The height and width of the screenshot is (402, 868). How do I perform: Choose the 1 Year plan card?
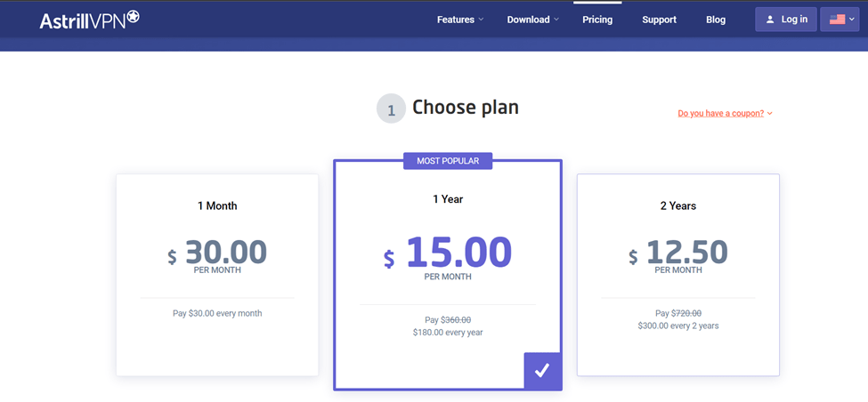(448, 274)
